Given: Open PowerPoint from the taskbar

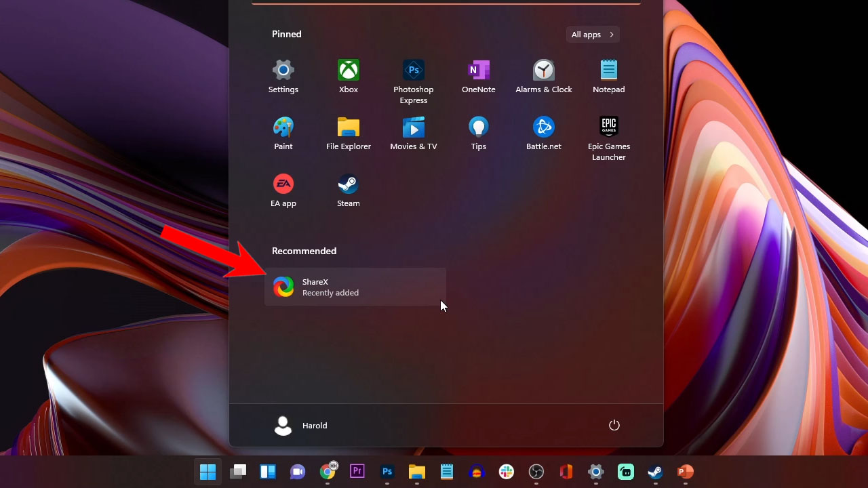Looking at the screenshot, I should click(x=686, y=472).
